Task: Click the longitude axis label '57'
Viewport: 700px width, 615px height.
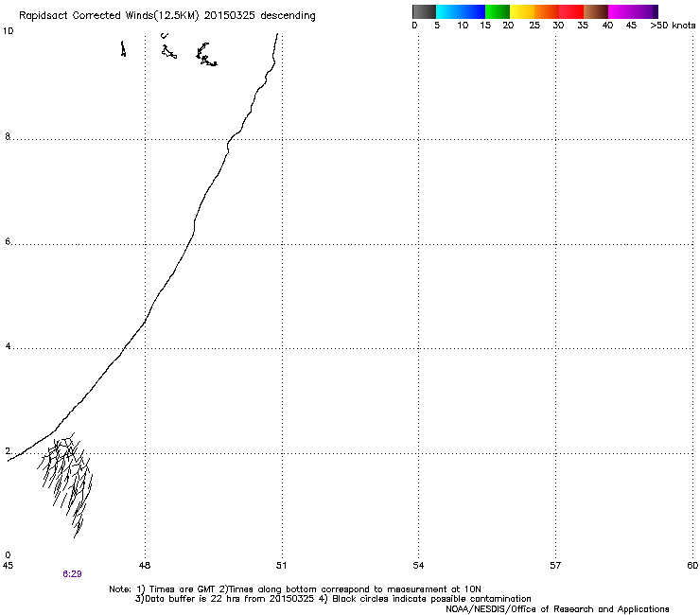Action: [555, 566]
